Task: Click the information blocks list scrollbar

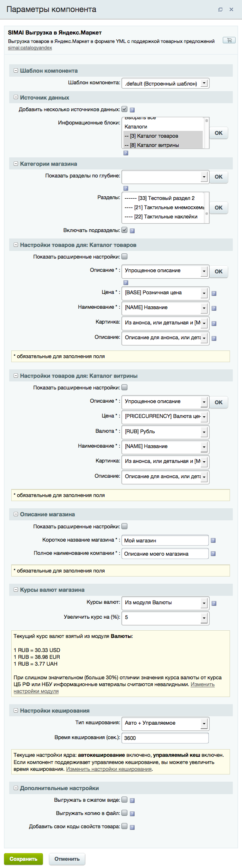Action: tap(207, 133)
